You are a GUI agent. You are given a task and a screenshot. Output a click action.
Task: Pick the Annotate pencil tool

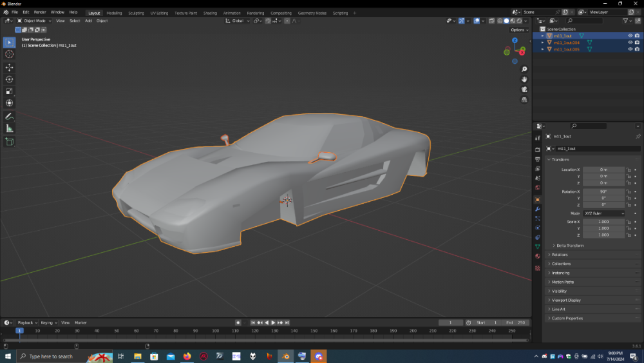10,117
